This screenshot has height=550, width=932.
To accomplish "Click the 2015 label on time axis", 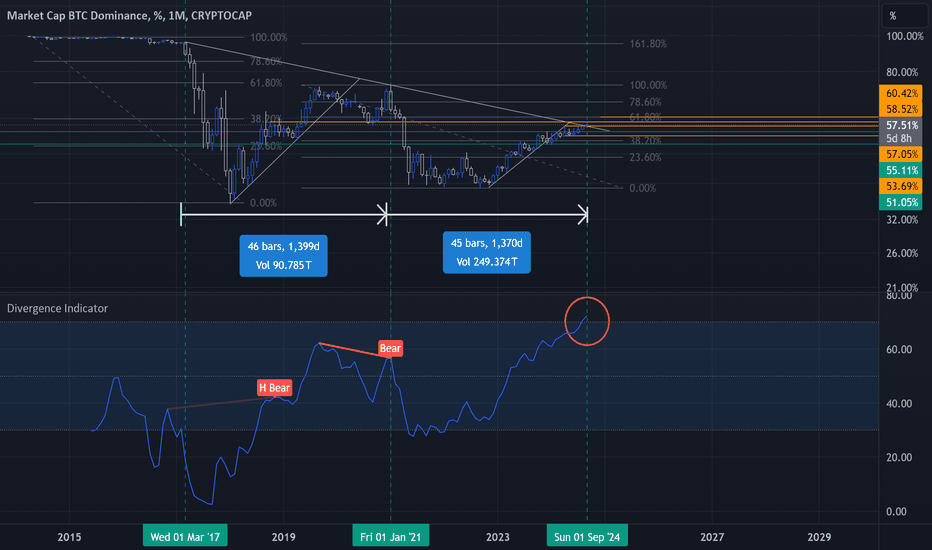I will [69, 537].
